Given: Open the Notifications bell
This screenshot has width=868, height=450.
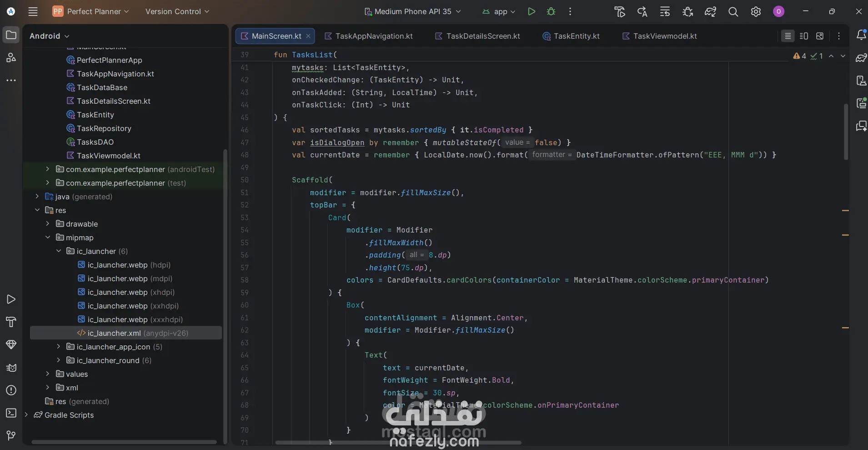Looking at the screenshot, I should tap(861, 35).
